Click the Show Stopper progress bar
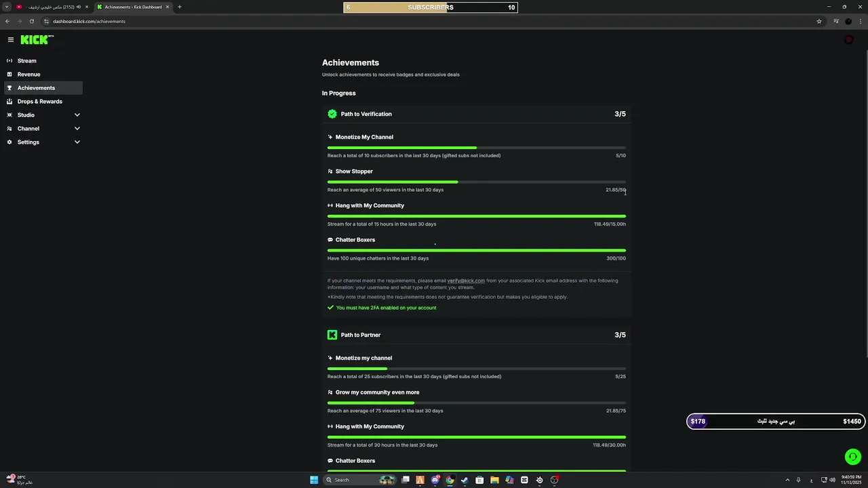Image resolution: width=868 pixels, height=488 pixels. point(477,182)
